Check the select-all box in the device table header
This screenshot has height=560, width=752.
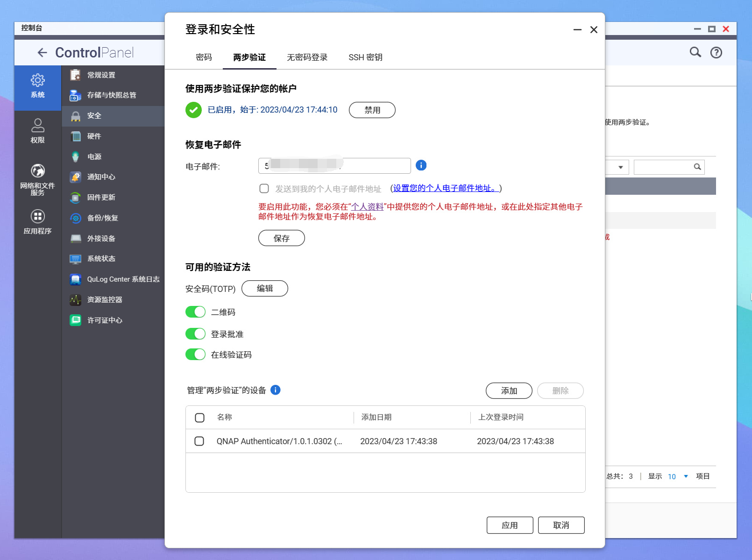tap(199, 418)
